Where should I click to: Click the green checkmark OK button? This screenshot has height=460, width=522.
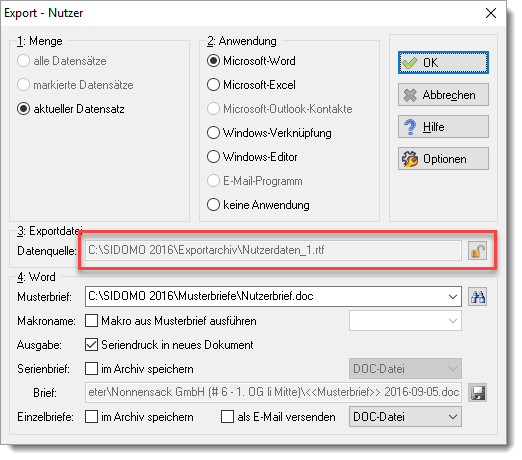click(443, 62)
